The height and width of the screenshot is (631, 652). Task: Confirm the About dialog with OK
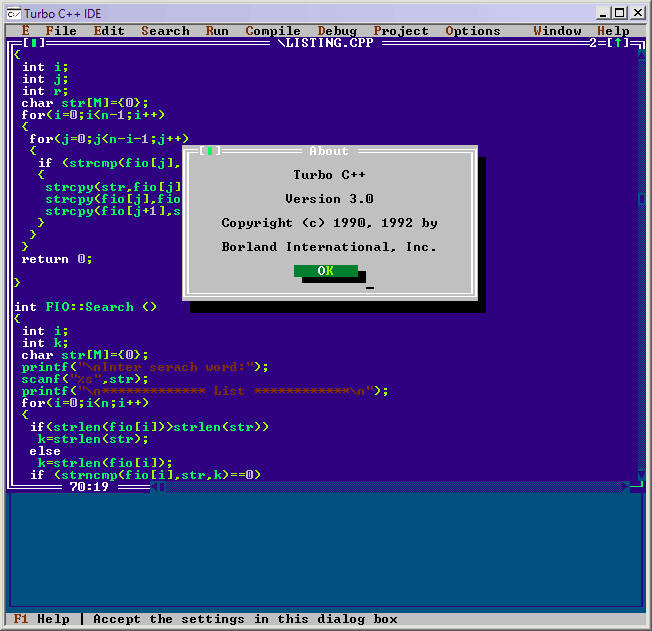[326, 271]
